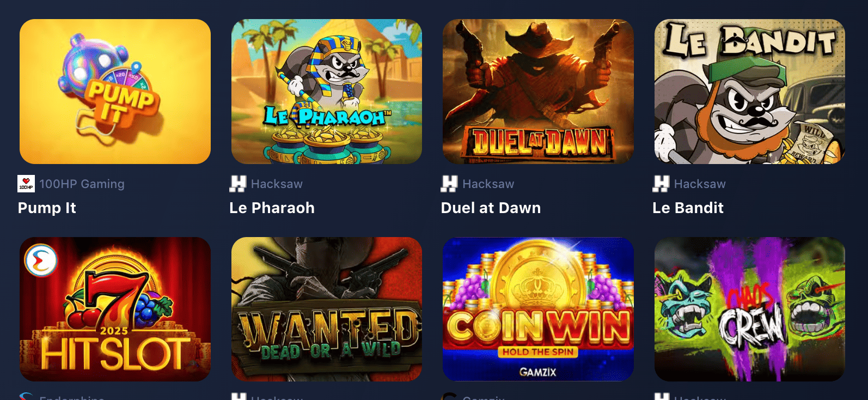Open the Le Pharaoh game thumbnail

click(x=327, y=92)
